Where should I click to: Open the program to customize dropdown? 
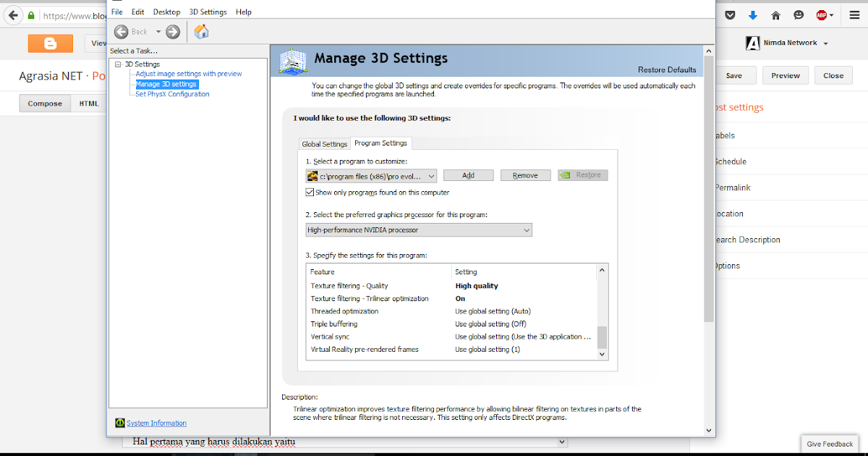371,176
